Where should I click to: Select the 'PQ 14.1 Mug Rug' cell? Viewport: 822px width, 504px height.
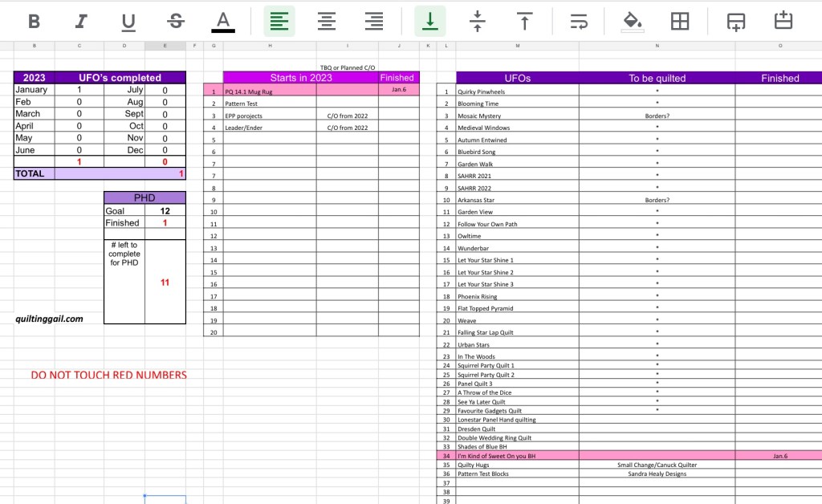point(269,91)
